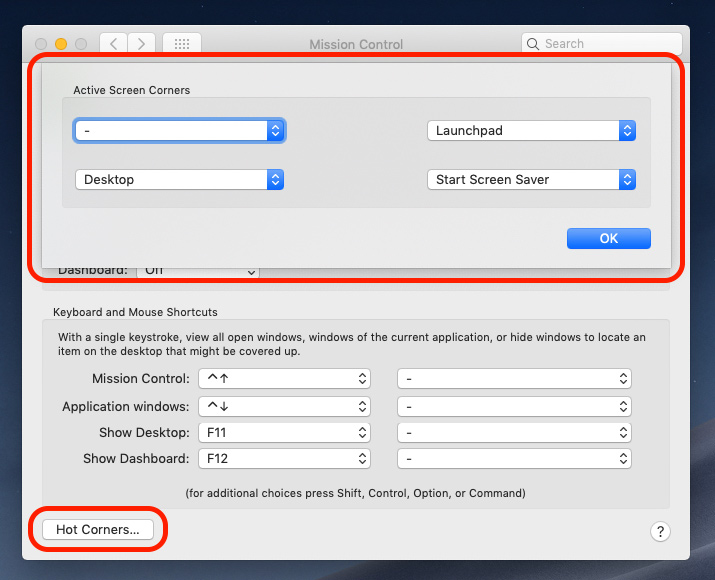
Task: Click the Mission Control: shortcut label
Action: click(140, 378)
